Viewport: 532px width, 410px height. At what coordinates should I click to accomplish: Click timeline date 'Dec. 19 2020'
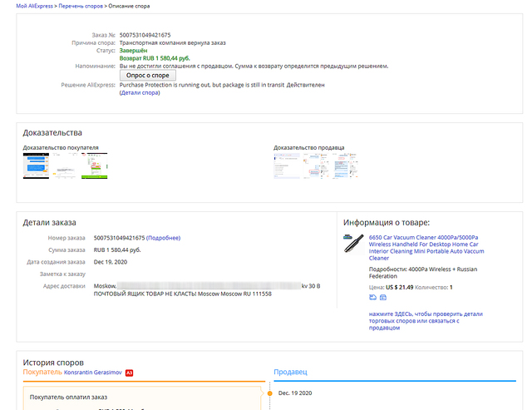[295, 393]
